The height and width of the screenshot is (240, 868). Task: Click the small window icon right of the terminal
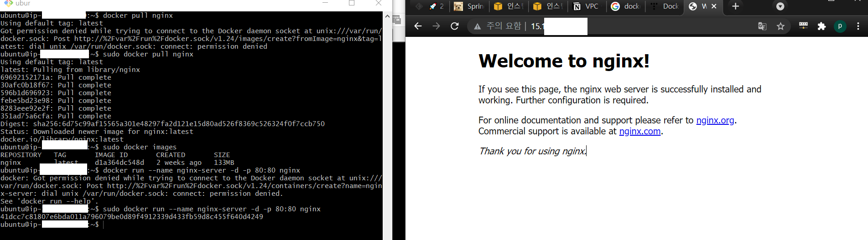396,20
